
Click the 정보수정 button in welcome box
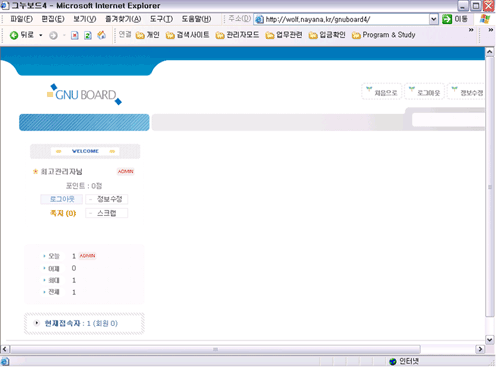coord(107,199)
